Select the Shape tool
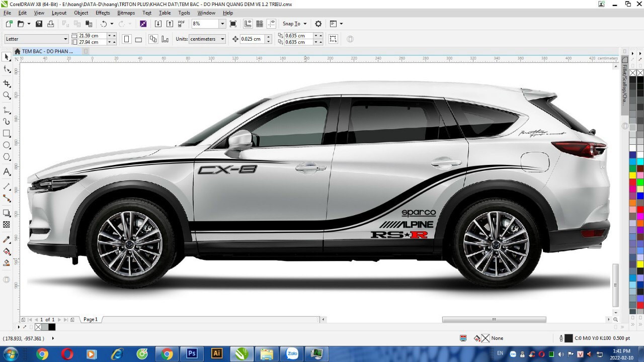The width and height of the screenshot is (644, 362). click(7, 69)
